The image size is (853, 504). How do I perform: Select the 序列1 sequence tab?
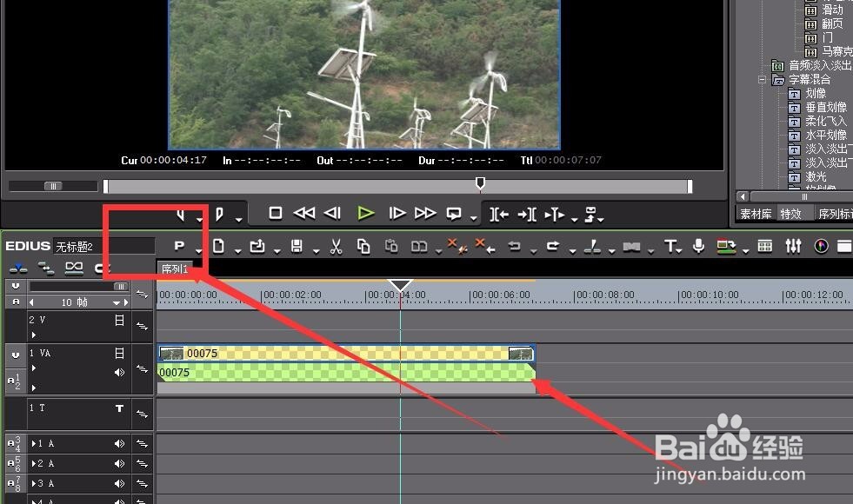click(175, 269)
